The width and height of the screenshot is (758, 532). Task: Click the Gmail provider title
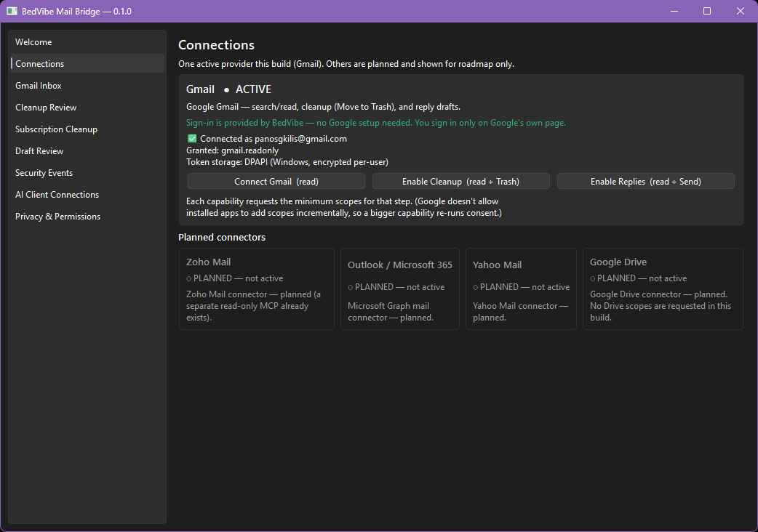coord(200,89)
